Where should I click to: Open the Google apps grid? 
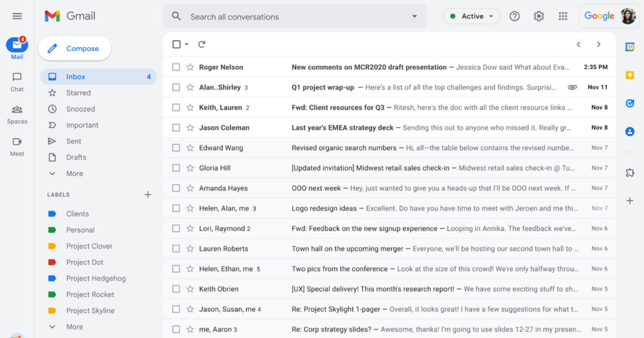pyautogui.click(x=563, y=16)
